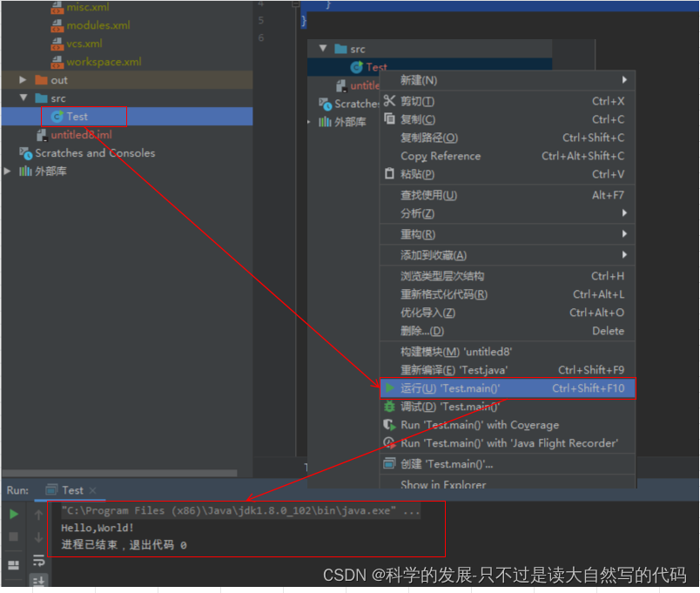Choose 剪切(T) from context menu
The width and height of the screenshot is (700, 593).
[507, 101]
